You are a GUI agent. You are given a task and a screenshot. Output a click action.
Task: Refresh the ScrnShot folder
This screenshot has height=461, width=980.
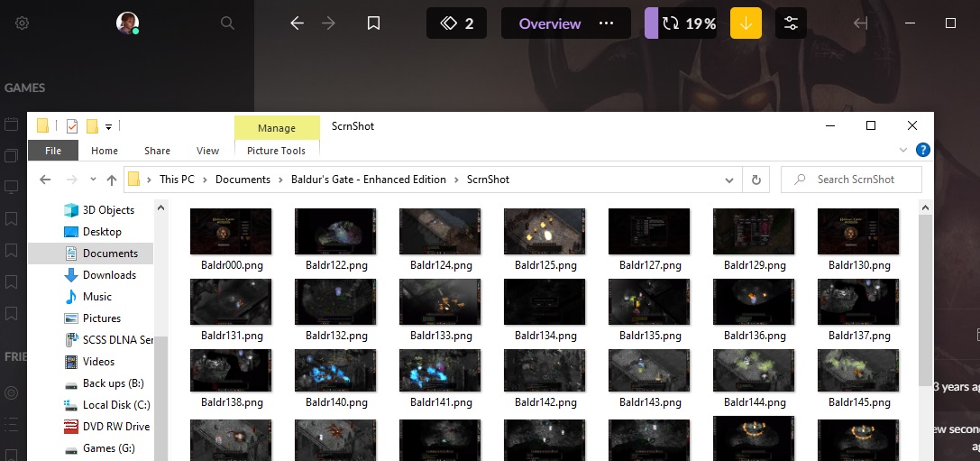click(756, 180)
